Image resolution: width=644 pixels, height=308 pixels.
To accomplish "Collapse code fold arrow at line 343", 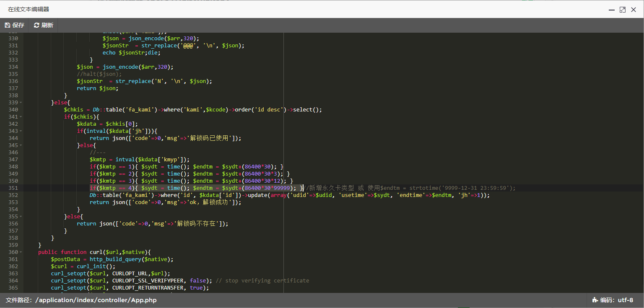I will coord(21,131).
